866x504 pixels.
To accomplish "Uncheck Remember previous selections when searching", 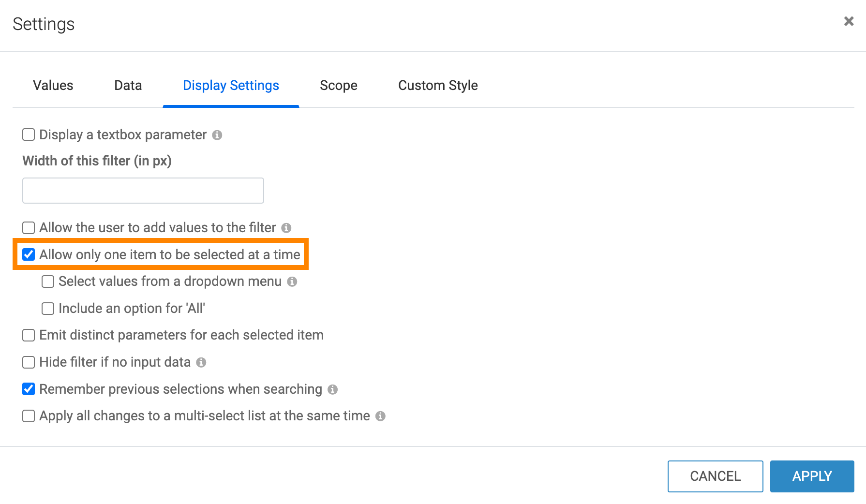I will (x=29, y=389).
